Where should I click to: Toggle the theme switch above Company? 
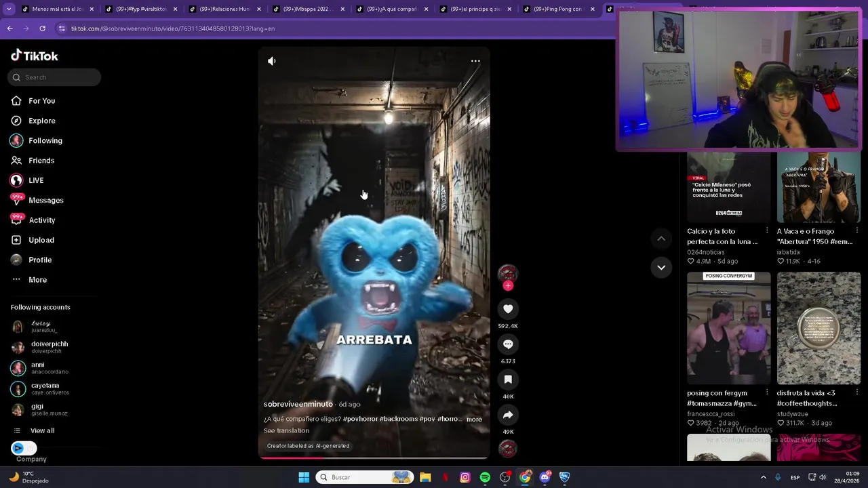pos(24,448)
